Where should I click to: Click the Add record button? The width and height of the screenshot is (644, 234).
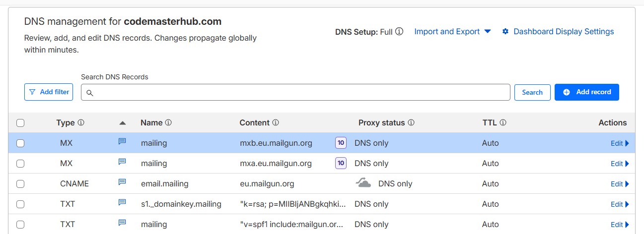pos(586,92)
